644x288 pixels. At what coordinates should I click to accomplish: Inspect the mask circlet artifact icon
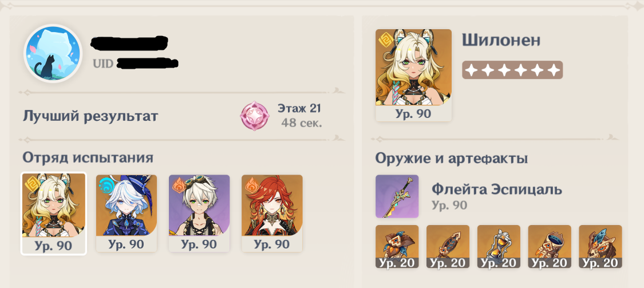point(600,247)
